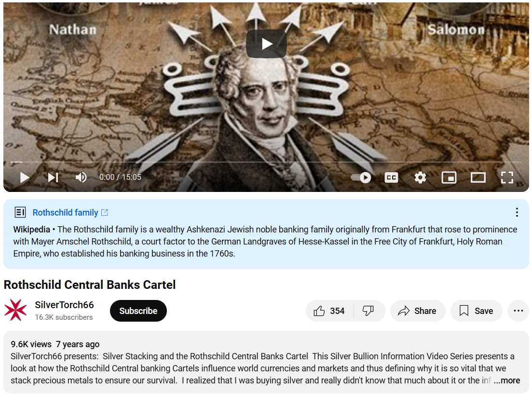Toggle closed captions CC button
Image resolution: width=532 pixels, height=394 pixels.
tap(391, 177)
